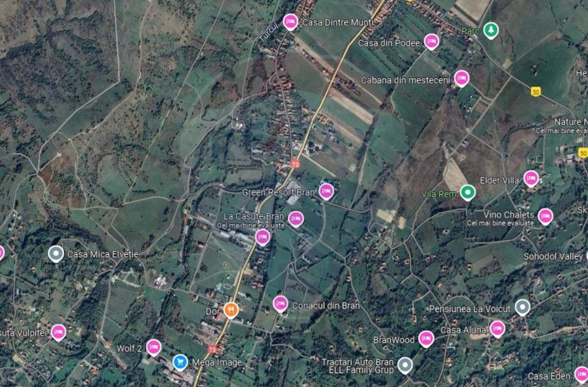
Task: Click the green Parc tree marker
Action: pyautogui.click(x=491, y=31)
